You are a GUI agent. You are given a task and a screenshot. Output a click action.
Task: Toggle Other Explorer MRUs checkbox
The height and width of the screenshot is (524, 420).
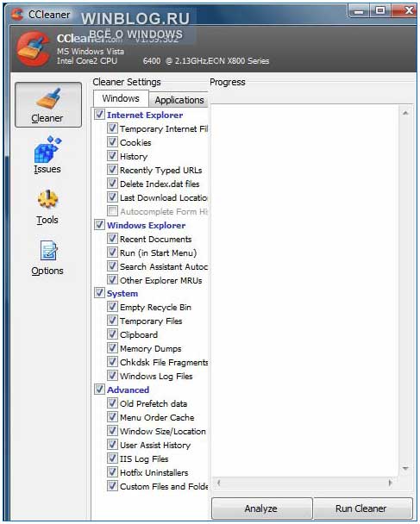112,280
